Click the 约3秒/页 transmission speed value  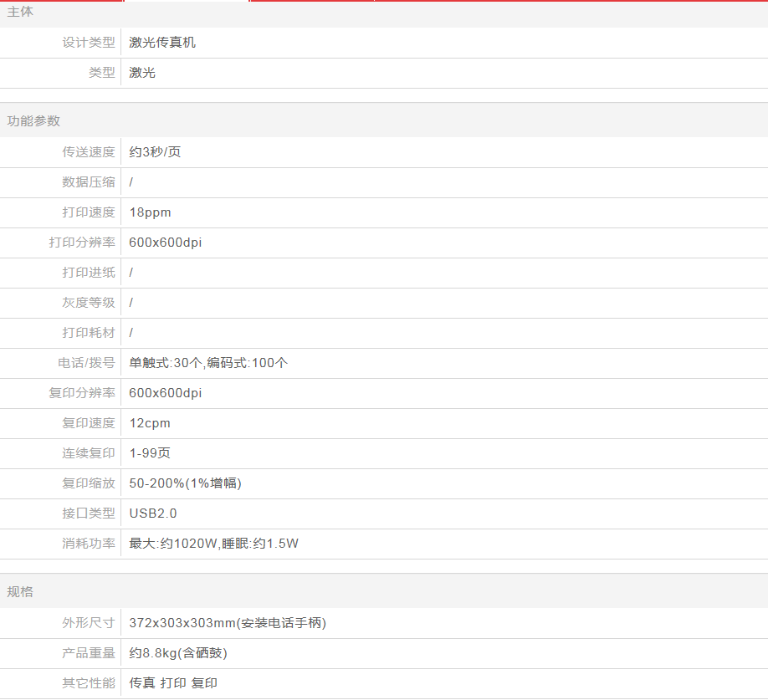(155, 152)
